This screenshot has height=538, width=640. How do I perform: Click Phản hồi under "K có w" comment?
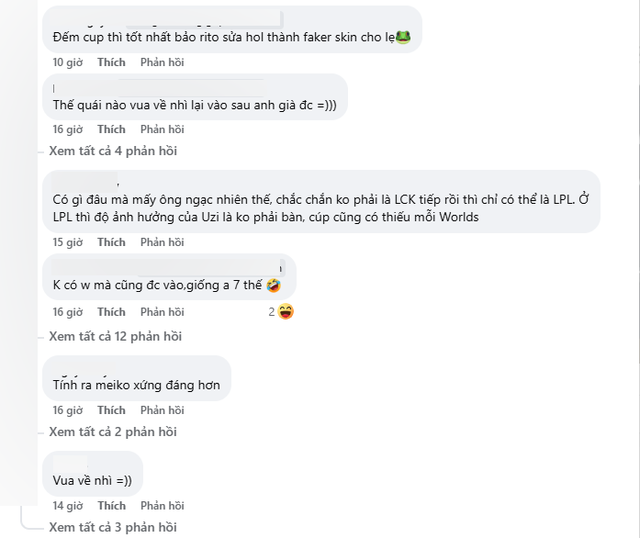[x=162, y=313]
